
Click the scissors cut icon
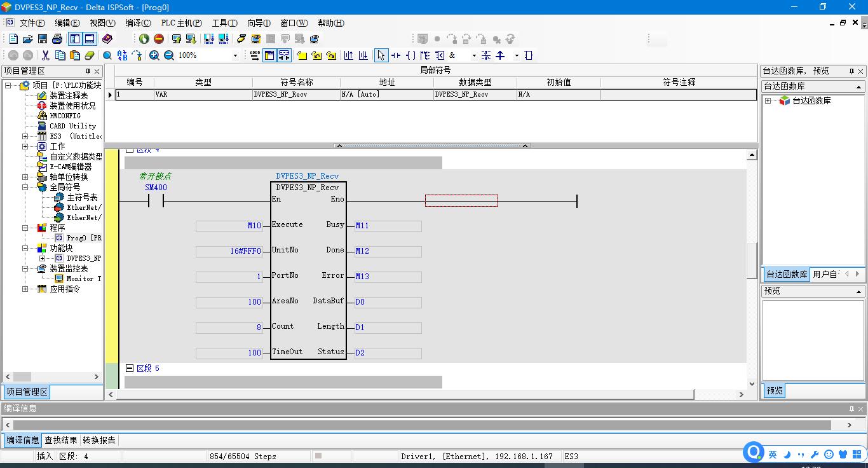[45, 55]
